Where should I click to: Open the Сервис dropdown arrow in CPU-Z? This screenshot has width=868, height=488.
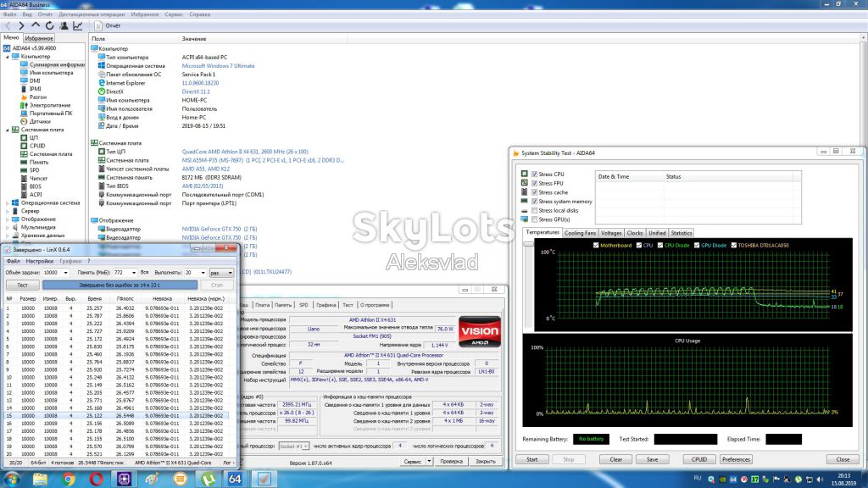click(x=429, y=462)
